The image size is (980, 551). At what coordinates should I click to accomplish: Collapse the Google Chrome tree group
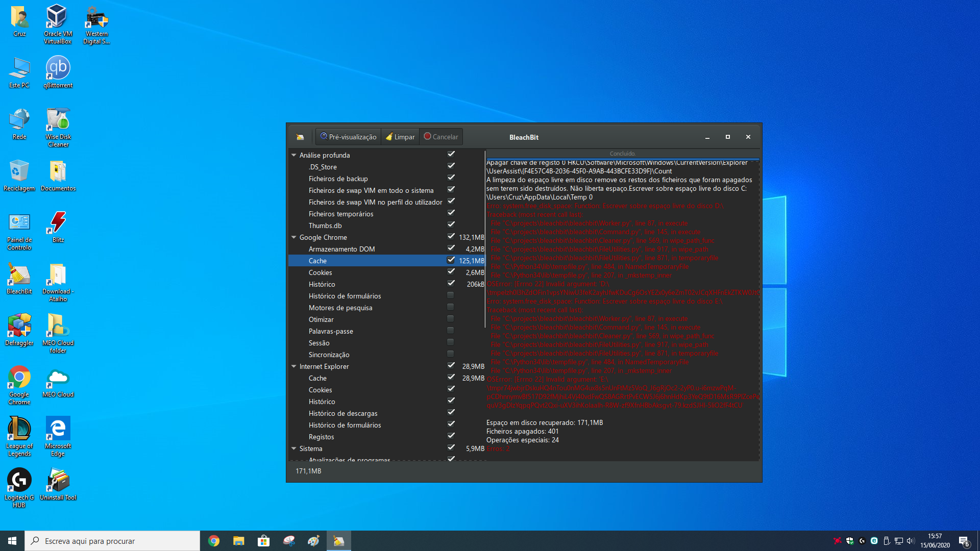point(294,237)
